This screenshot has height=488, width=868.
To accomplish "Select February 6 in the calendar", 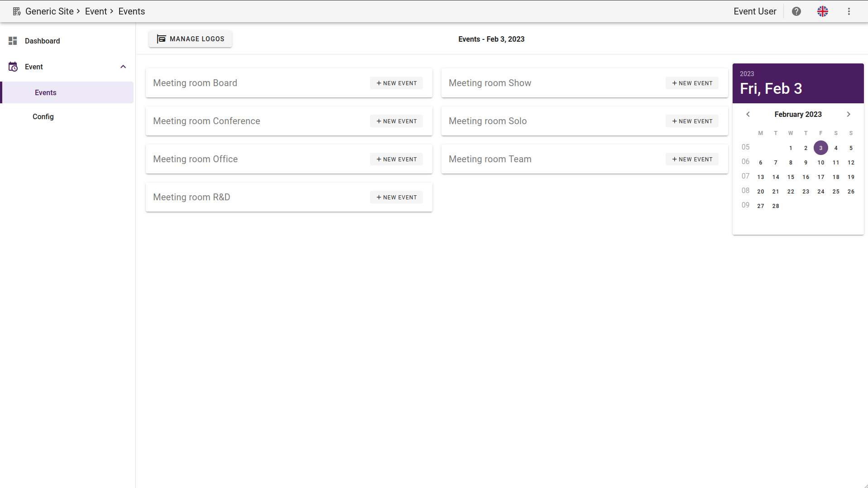I will click(761, 162).
